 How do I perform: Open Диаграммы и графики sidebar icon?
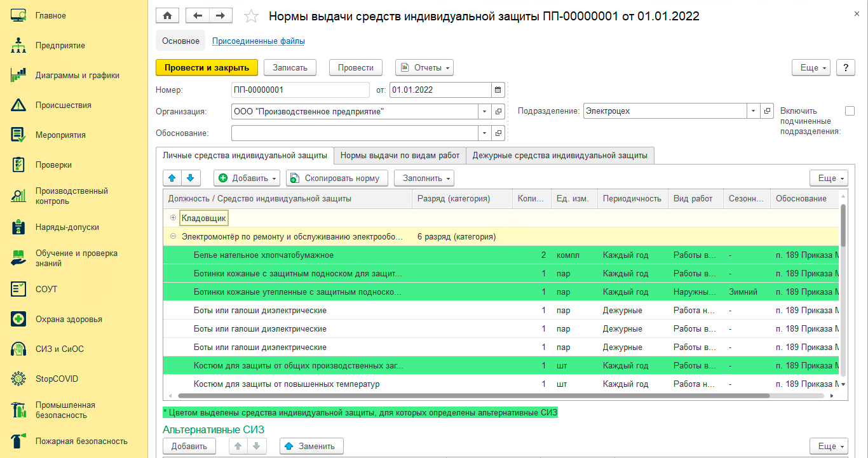pyautogui.click(x=18, y=75)
